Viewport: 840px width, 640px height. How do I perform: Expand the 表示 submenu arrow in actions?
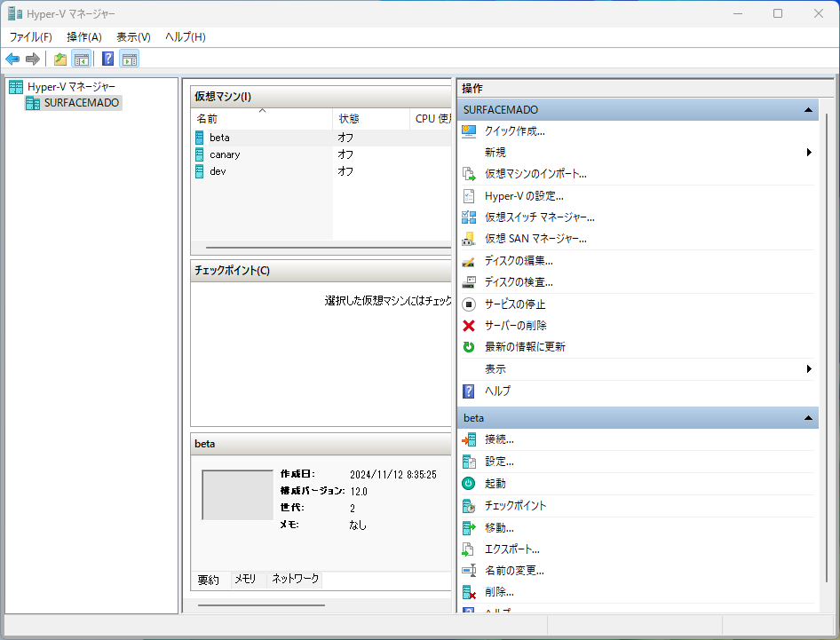809,369
